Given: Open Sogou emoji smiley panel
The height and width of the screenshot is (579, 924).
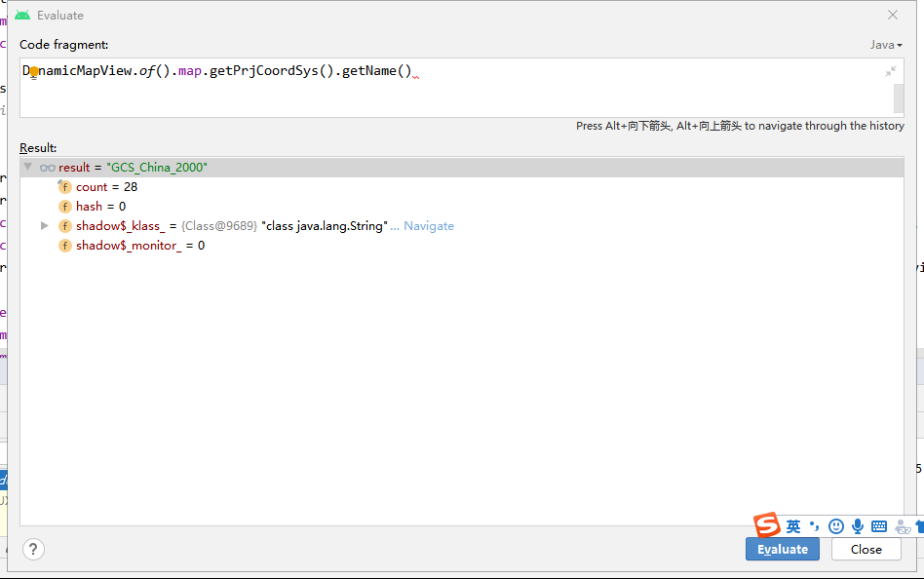Looking at the screenshot, I should click(835, 526).
